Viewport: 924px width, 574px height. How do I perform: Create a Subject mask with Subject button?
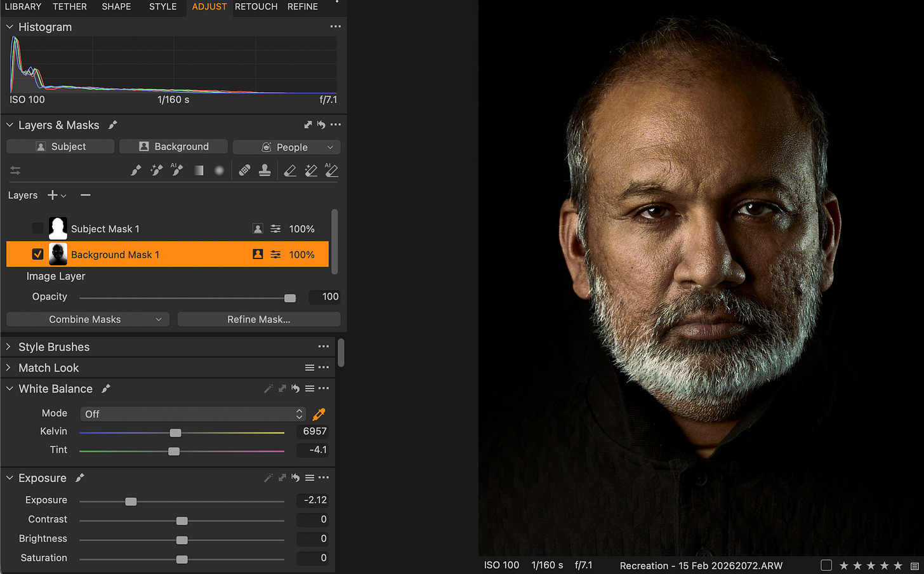60,147
